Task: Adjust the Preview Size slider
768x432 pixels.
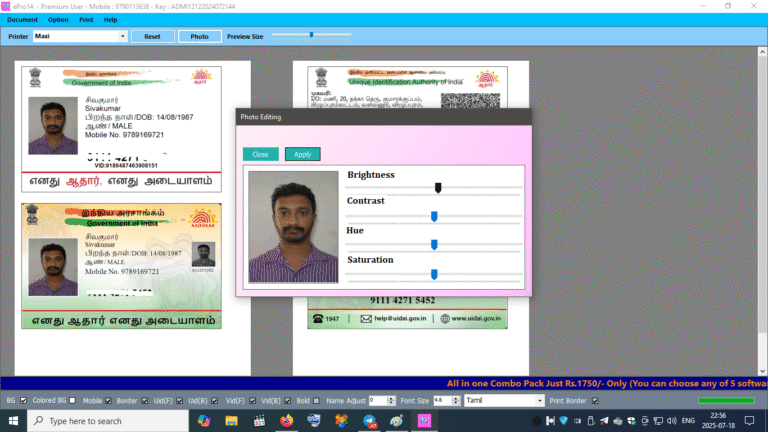Action: (x=312, y=35)
